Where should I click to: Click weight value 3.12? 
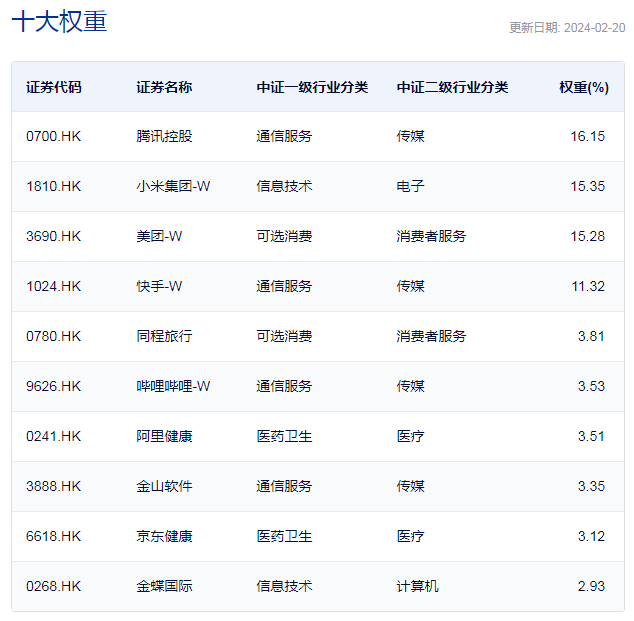click(591, 536)
